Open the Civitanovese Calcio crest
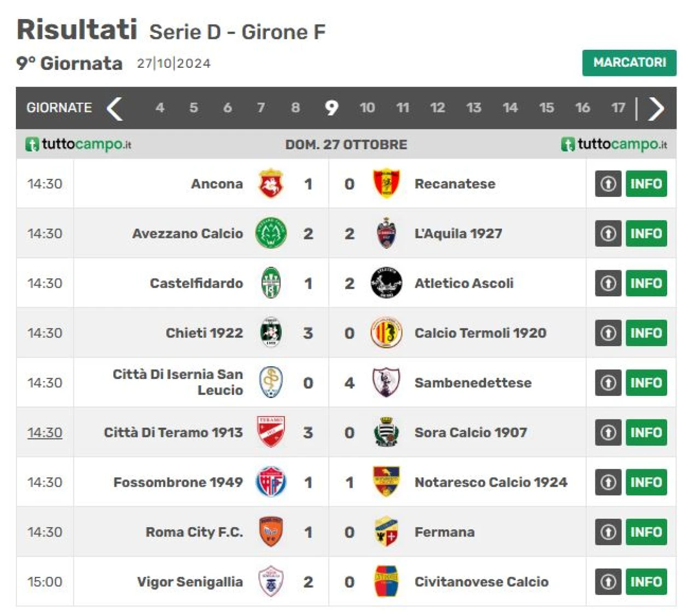 click(386, 581)
